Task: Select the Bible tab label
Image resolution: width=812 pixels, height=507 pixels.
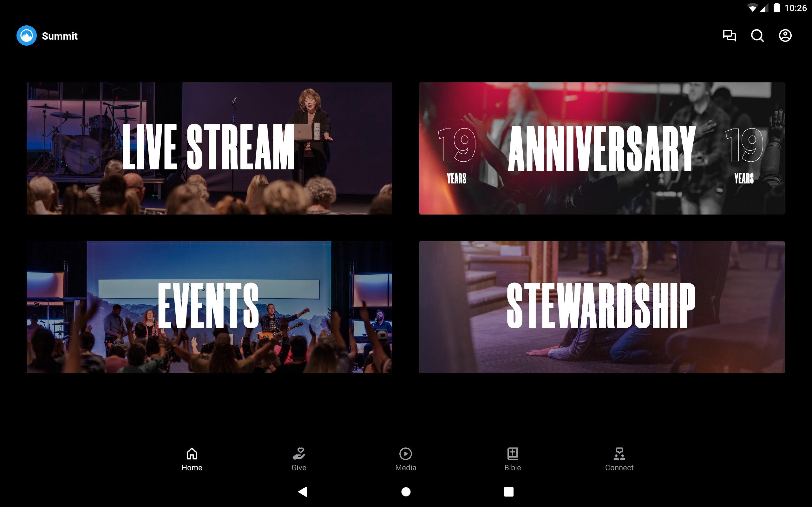Action: tap(512, 468)
